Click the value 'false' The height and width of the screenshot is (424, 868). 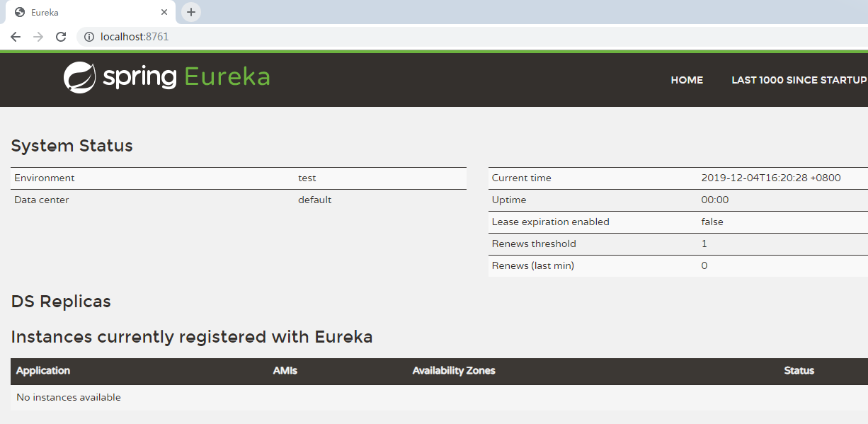(x=712, y=222)
